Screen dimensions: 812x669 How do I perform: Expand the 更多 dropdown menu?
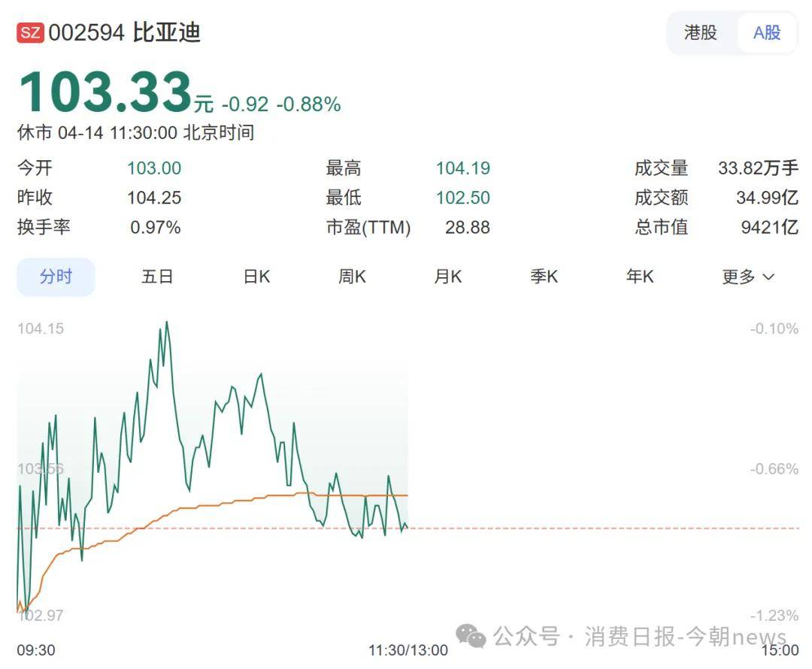click(748, 277)
